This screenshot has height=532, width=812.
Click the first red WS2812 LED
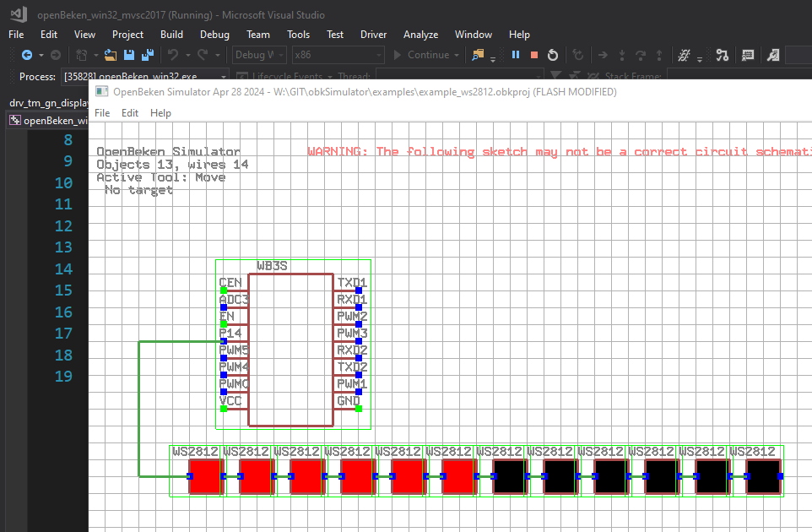206,475
